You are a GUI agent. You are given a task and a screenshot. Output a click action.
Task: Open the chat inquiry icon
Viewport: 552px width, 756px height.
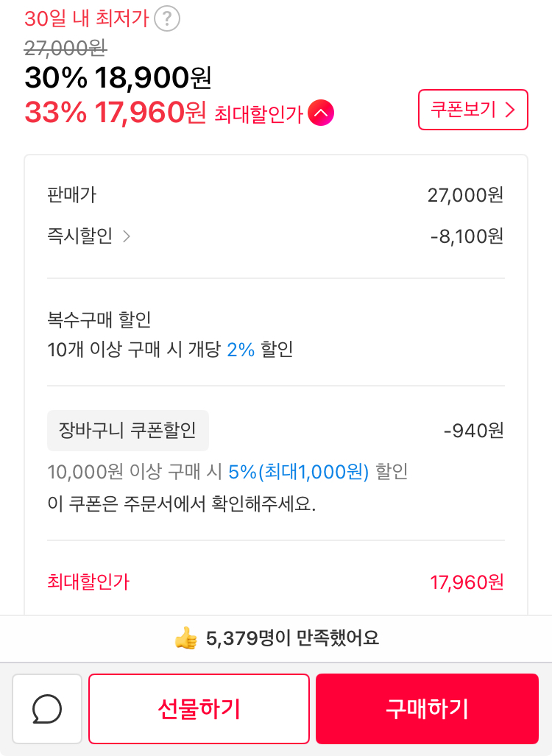click(x=47, y=709)
